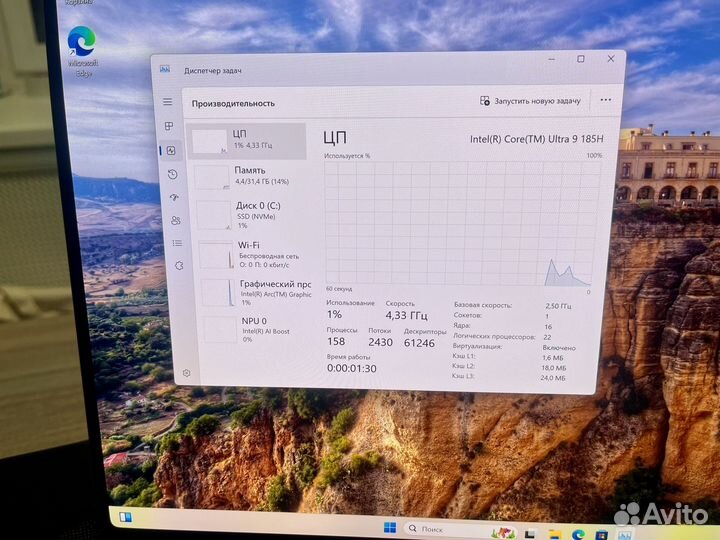Viewport: 720px width, 540px height.
Task: Select the Память performance item
Action: (x=250, y=177)
